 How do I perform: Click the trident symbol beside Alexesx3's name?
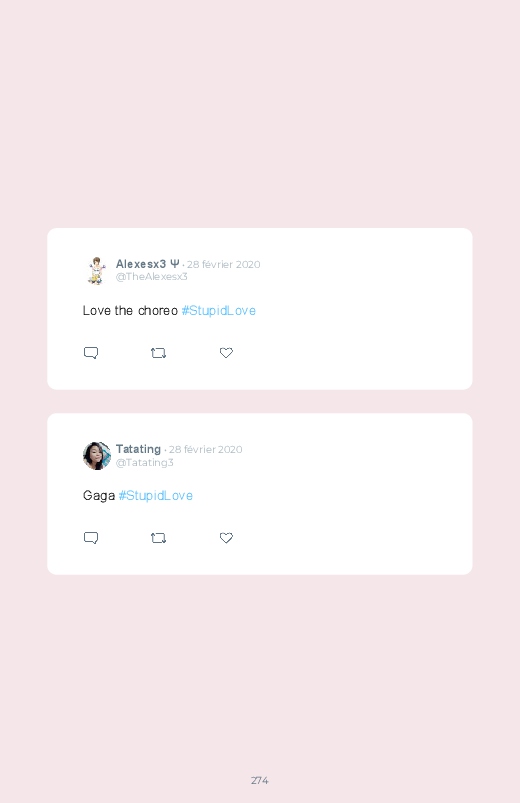click(175, 264)
